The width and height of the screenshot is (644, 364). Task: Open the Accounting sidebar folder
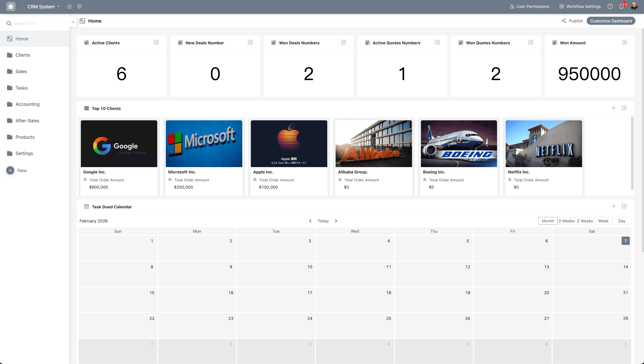[x=27, y=104]
